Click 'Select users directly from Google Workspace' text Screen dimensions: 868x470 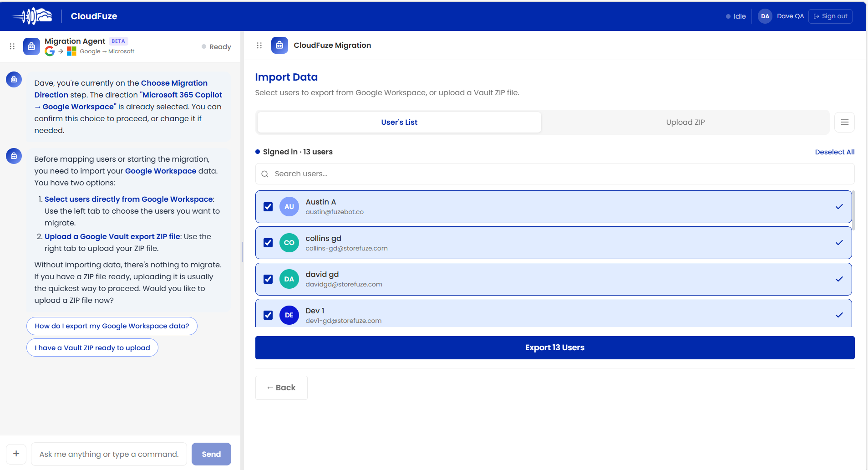coord(129,199)
